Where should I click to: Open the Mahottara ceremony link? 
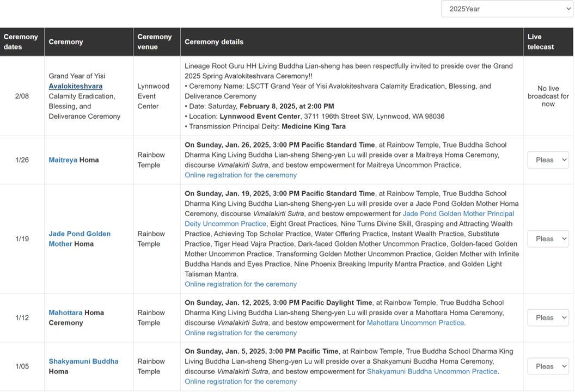pyautogui.click(x=66, y=313)
